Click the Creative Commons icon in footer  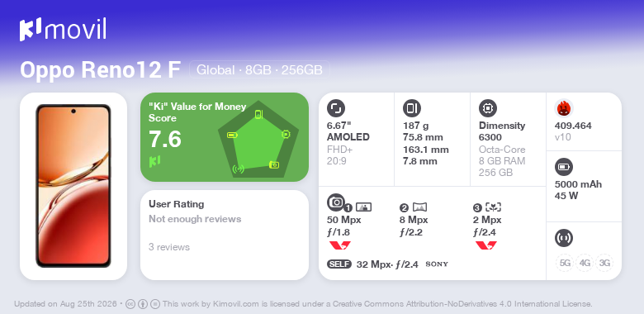(130, 304)
